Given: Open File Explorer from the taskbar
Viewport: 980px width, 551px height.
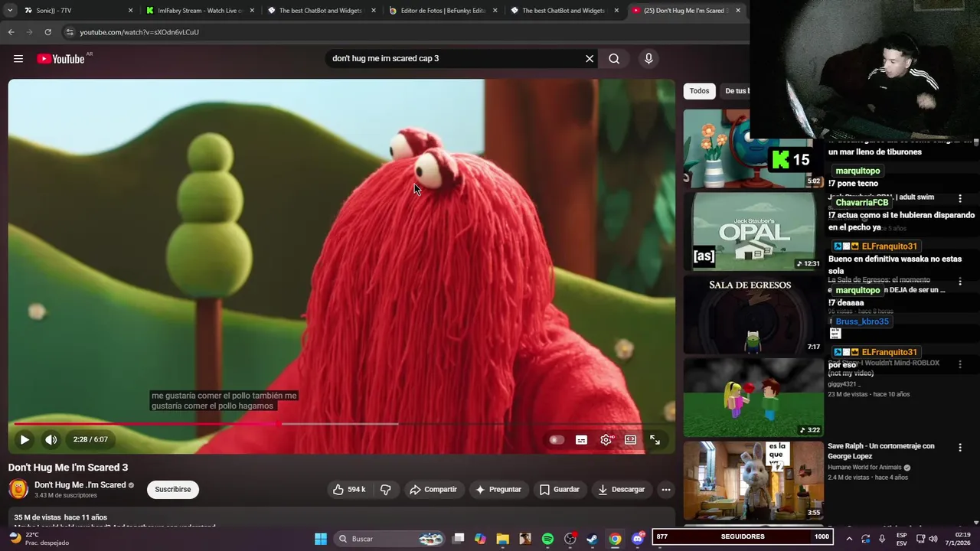Looking at the screenshot, I should [x=502, y=539].
